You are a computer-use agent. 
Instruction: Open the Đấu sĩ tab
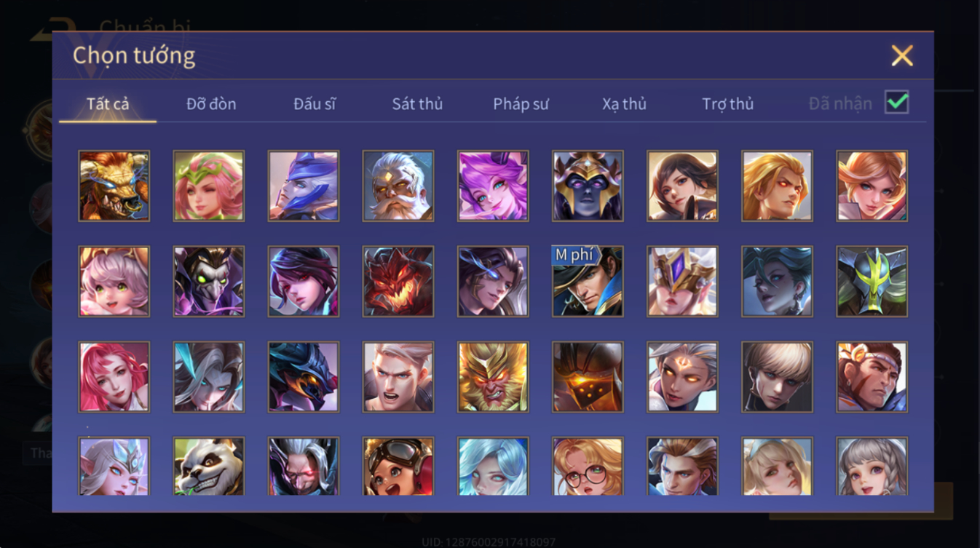click(315, 104)
